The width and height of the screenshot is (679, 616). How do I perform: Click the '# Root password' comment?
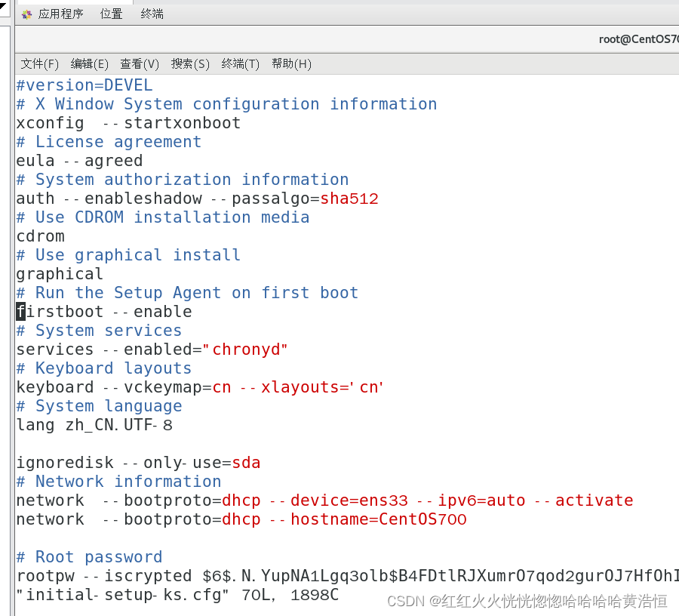[x=89, y=556]
